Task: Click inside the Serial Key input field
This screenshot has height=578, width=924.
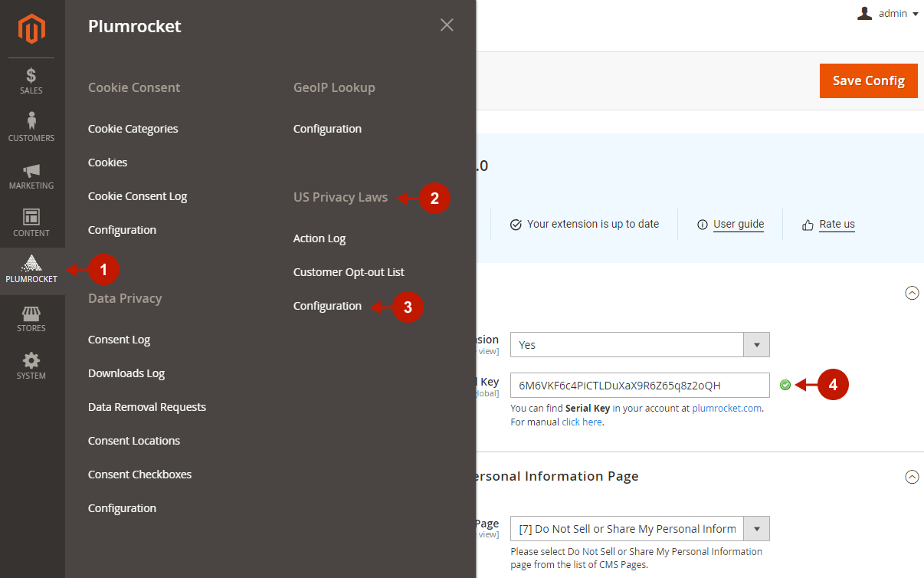Action: (x=638, y=385)
